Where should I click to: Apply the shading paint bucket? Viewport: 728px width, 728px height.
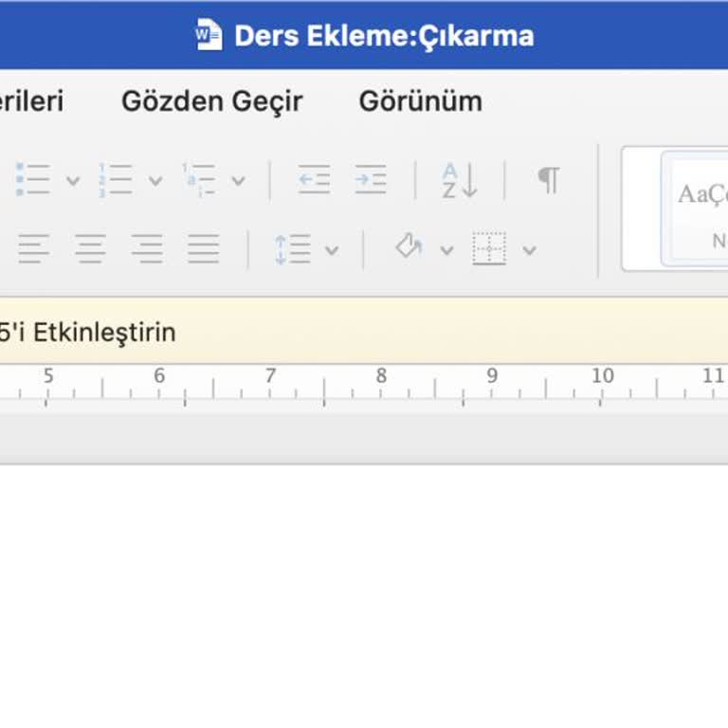pyautogui.click(x=409, y=246)
